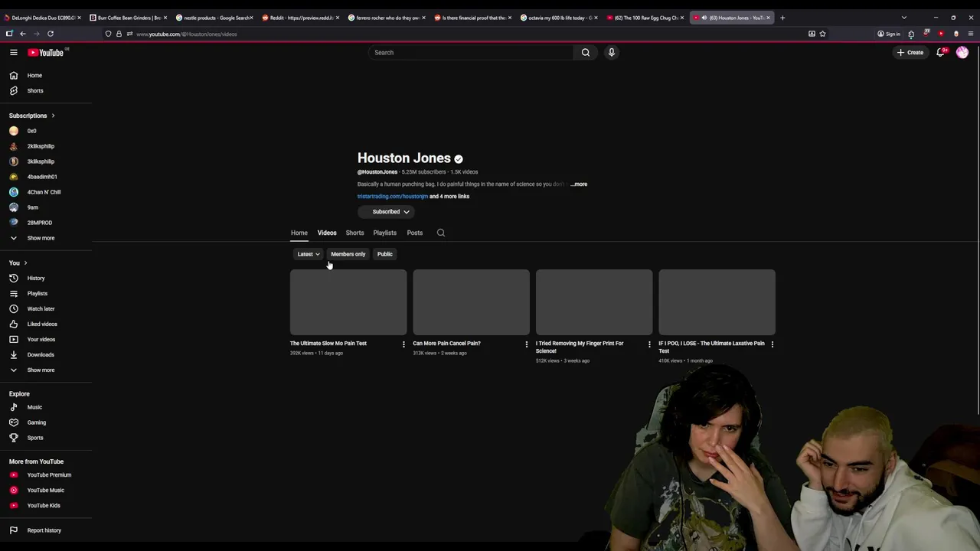Open the Latest sort dropdown
Screen dimensions: 980x551
308,254
